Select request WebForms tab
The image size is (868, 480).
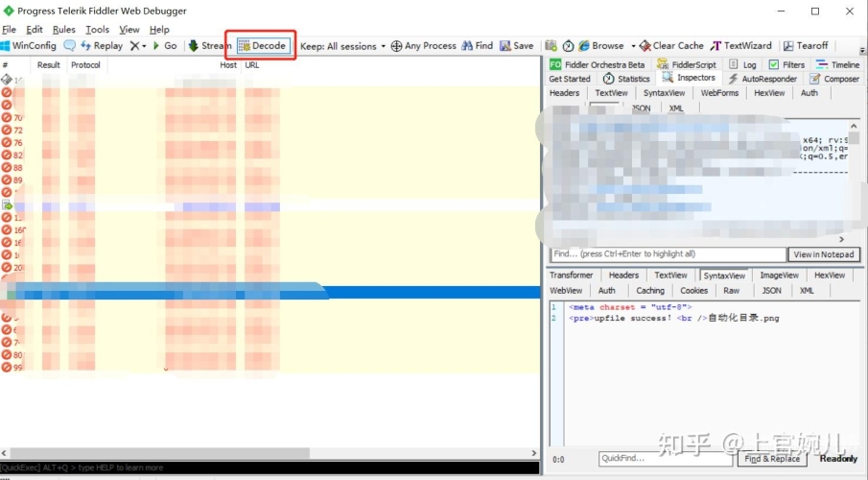pos(719,93)
